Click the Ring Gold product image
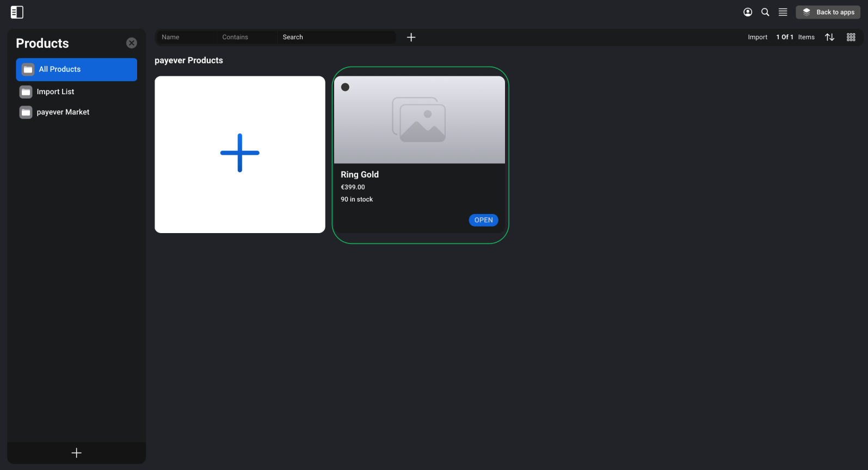Image resolution: width=868 pixels, height=470 pixels. coord(420,120)
